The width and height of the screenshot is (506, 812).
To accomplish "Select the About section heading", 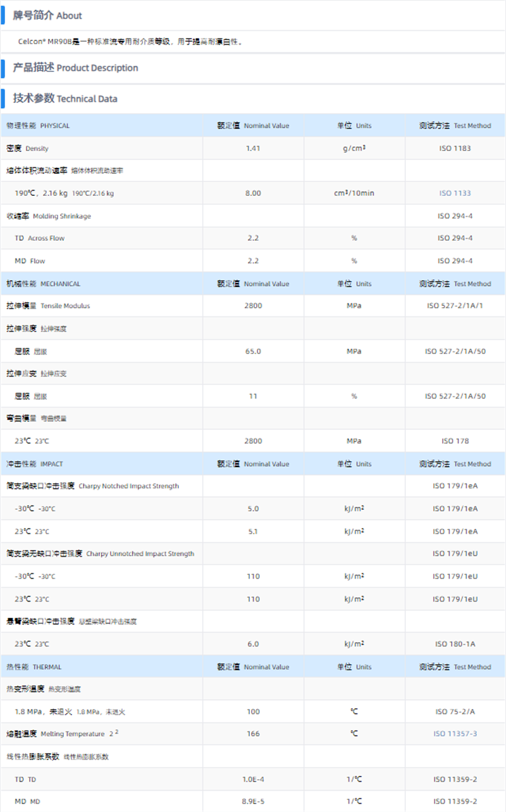I will point(47,16).
